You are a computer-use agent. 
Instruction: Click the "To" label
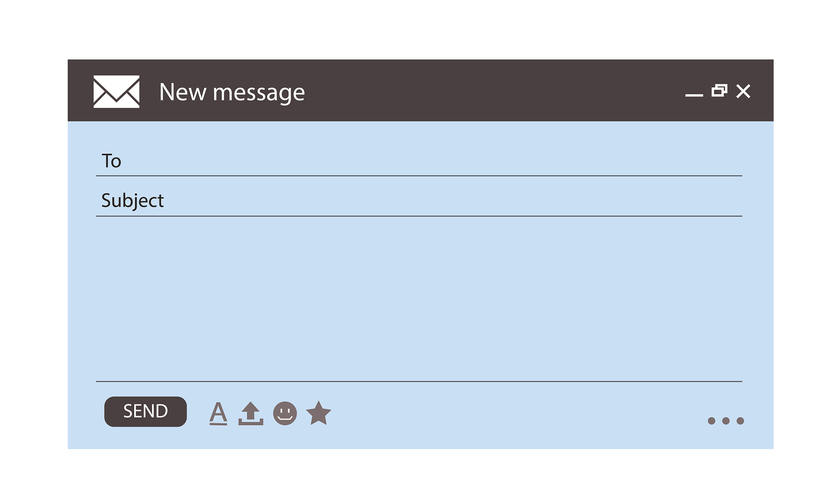(x=111, y=161)
